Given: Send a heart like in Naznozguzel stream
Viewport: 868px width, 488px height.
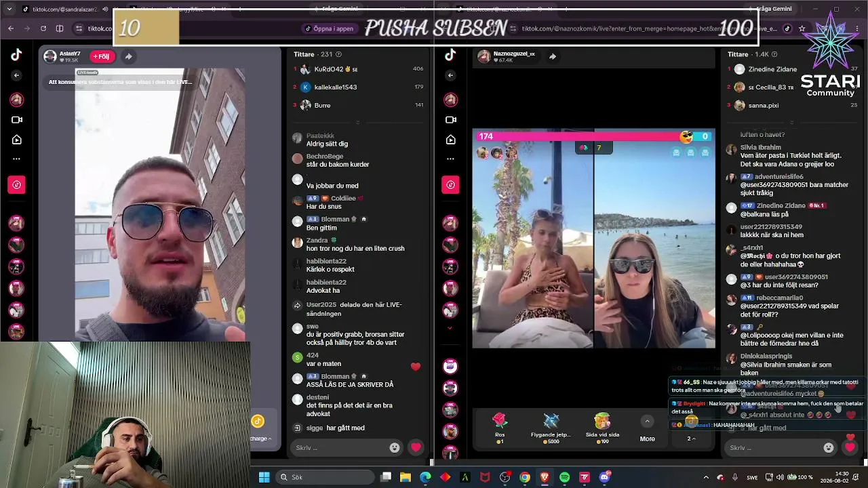Looking at the screenshot, I should coord(850,447).
